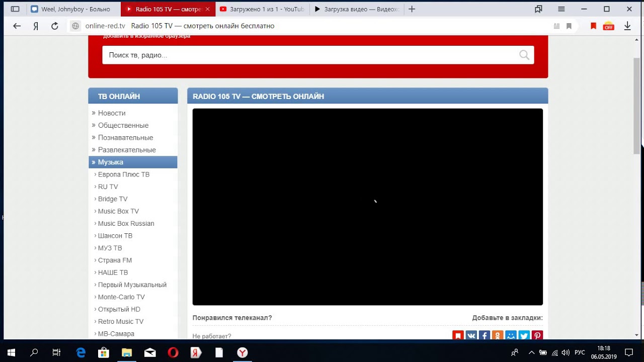Open Европа Плюс ТВ channel
Viewport: 644px width, 362px height.
(124, 174)
